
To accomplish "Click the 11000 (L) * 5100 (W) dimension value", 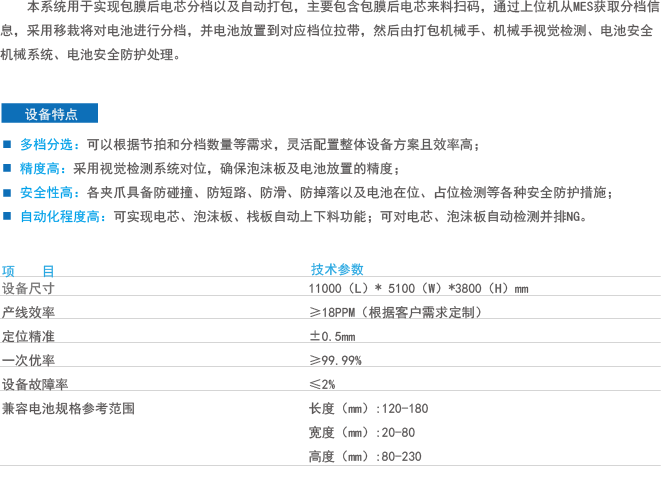I will coord(419,288).
